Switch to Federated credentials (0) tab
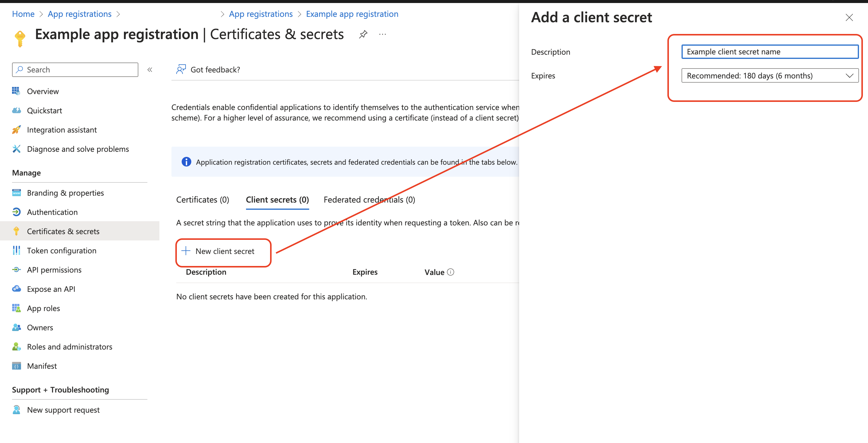 click(369, 200)
